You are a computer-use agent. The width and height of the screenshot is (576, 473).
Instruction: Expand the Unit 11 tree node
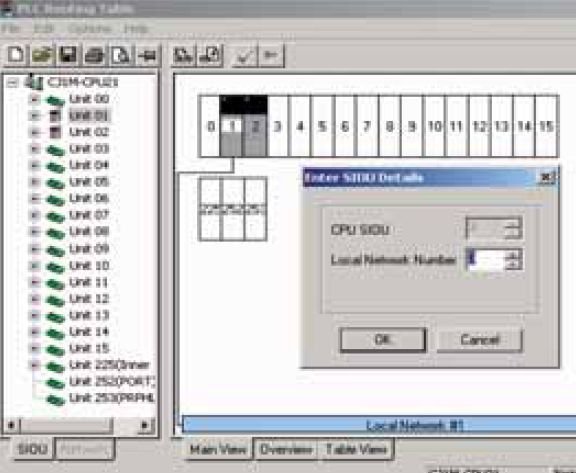pyautogui.click(x=35, y=282)
